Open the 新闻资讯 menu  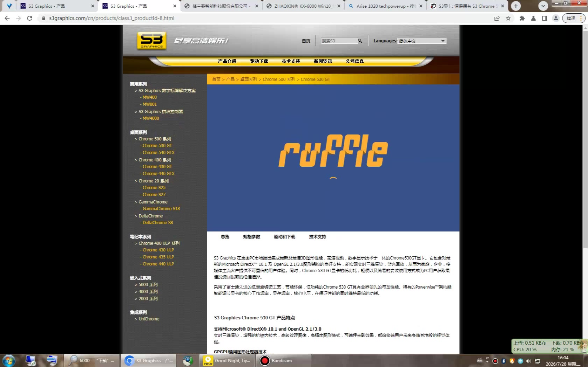(323, 61)
